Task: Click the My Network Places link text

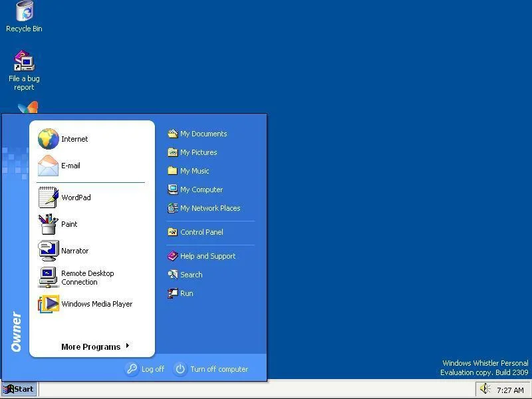Action: [x=210, y=208]
